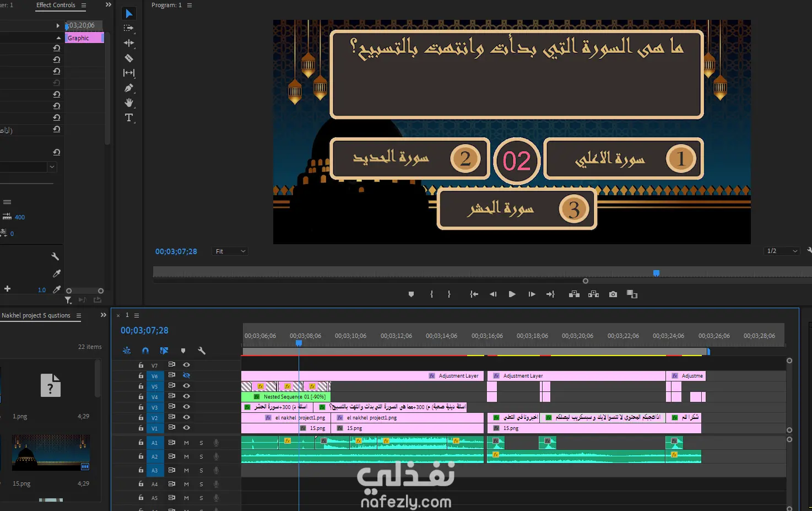
Task: Pick the Ripple Edit tool
Action: 129,42
